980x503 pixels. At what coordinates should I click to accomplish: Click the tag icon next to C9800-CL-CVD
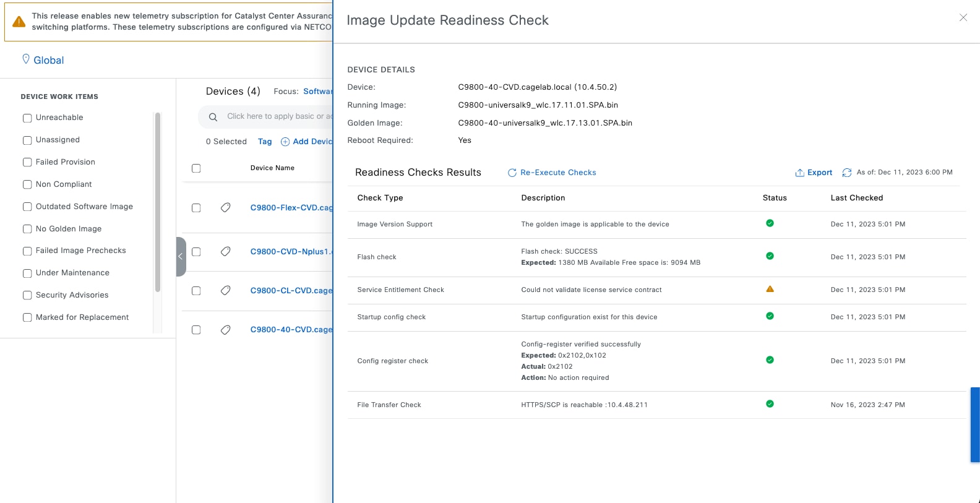tap(226, 291)
